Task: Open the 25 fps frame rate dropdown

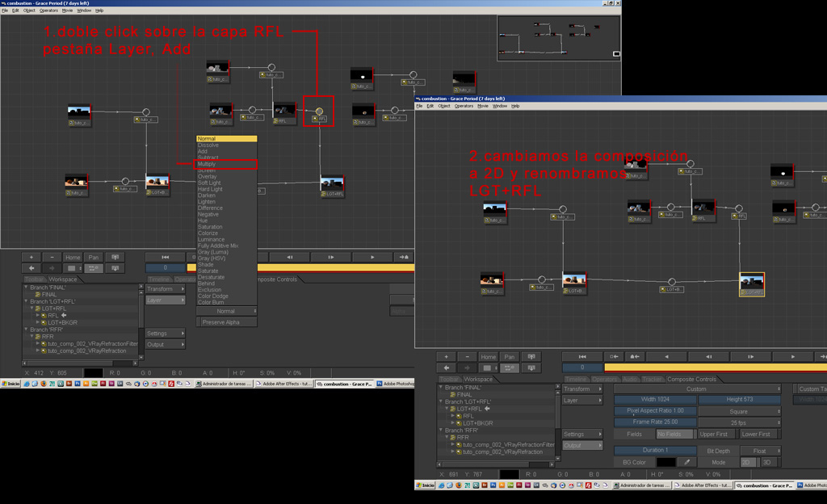Action: [740, 422]
